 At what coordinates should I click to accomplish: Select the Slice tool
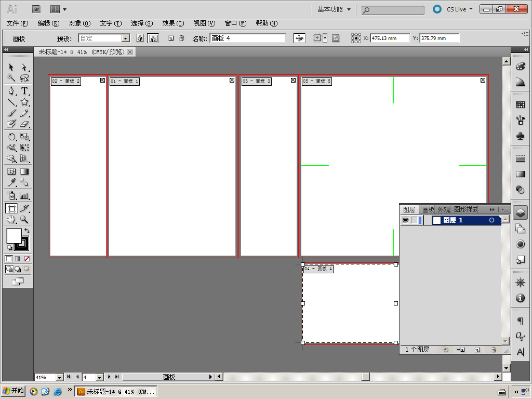(24, 208)
